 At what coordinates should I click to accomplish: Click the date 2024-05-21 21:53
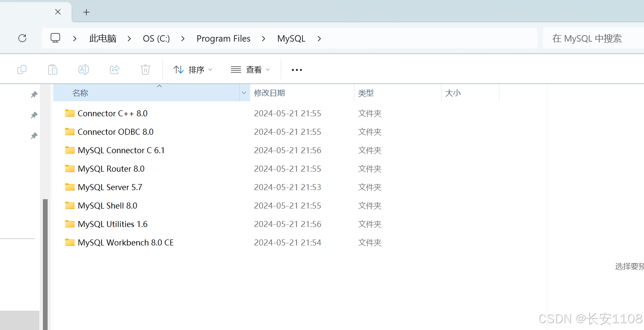click(x=287, y=187)
